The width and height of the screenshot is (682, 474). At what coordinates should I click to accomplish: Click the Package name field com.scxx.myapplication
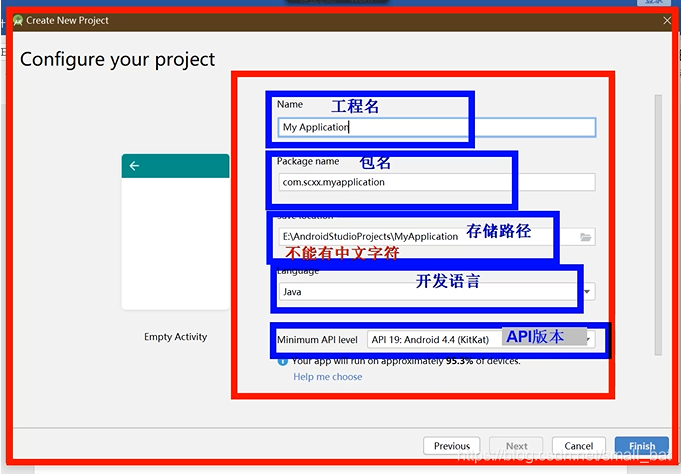[437, 182]
